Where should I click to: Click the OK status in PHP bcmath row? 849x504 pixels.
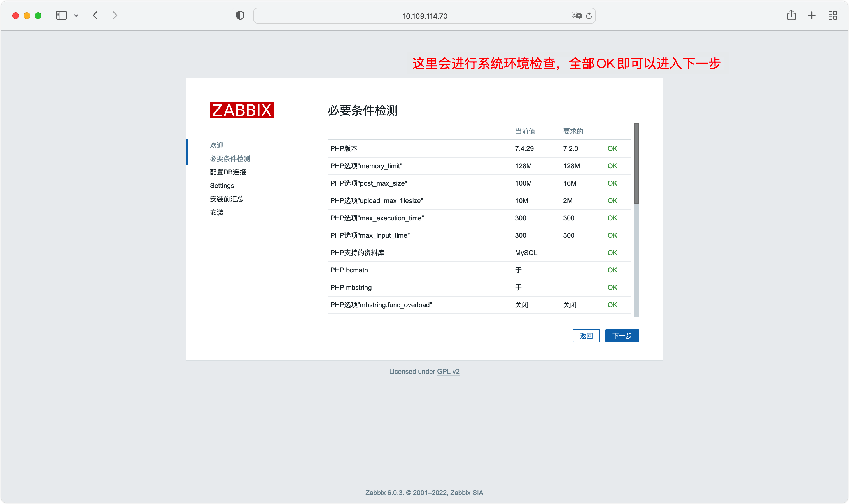[612, 270]
